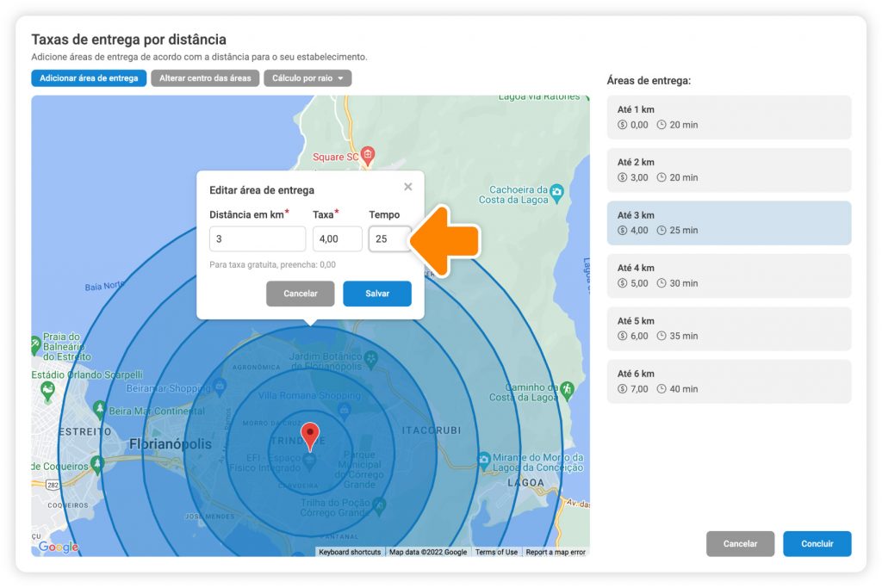Select the Até 4 km delivery area

point(729,275)
